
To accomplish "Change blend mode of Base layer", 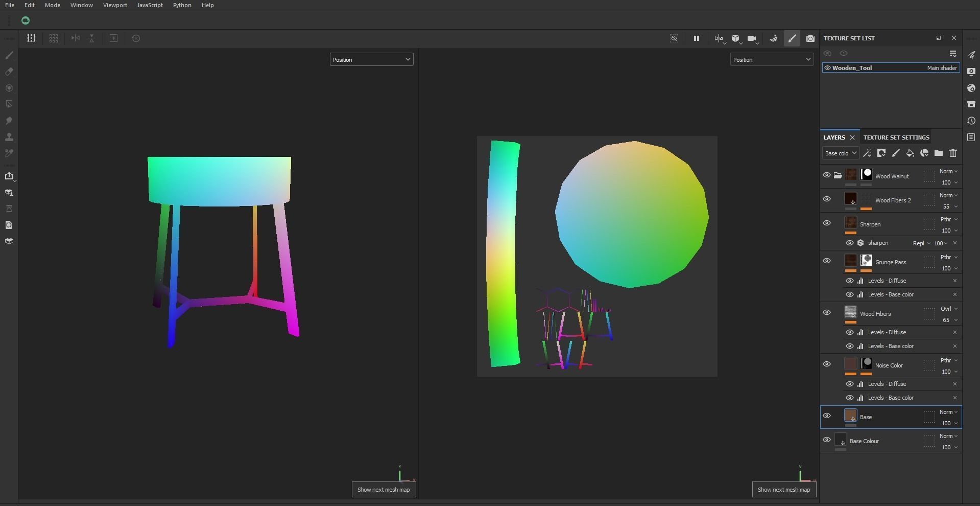I will tap(948, 412).
